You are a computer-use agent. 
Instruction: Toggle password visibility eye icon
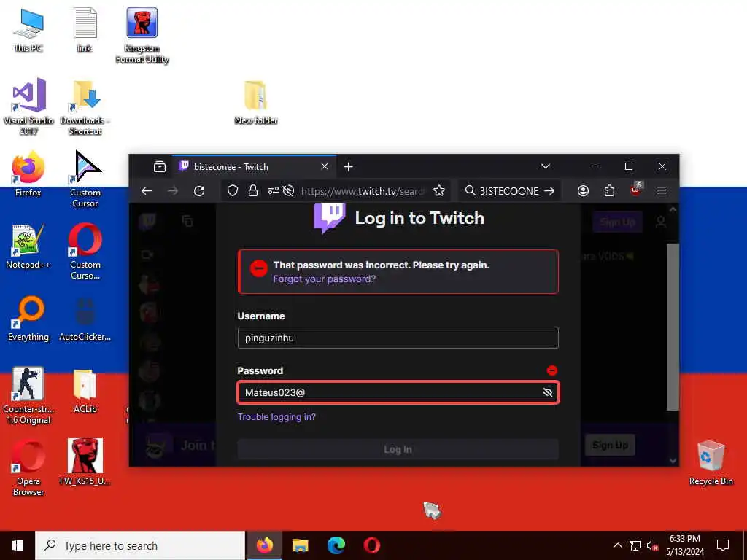(547, 392)
